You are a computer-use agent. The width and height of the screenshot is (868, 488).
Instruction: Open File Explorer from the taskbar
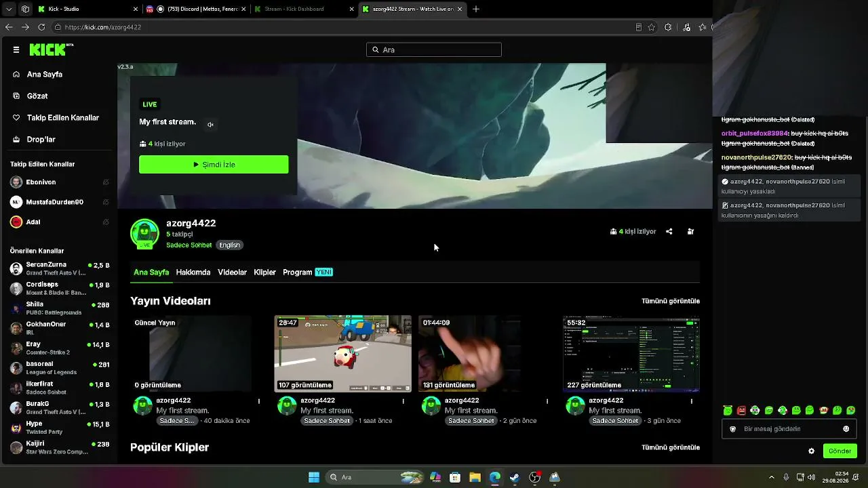point(475,477)
